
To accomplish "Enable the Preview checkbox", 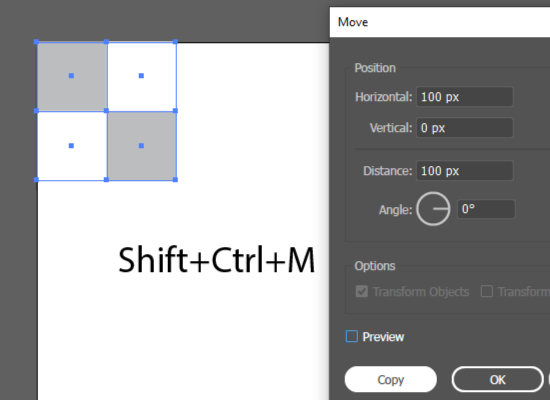I will click(x=352, y=336).
